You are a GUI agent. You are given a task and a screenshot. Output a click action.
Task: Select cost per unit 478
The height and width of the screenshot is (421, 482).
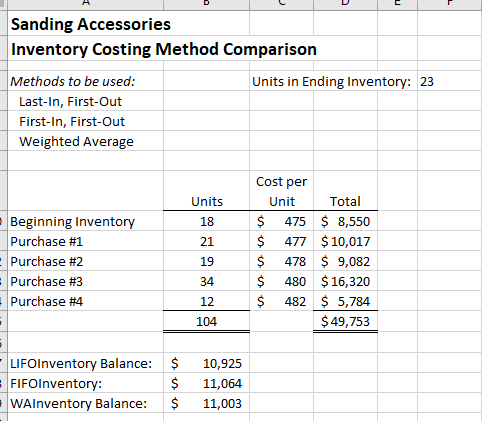281,261
